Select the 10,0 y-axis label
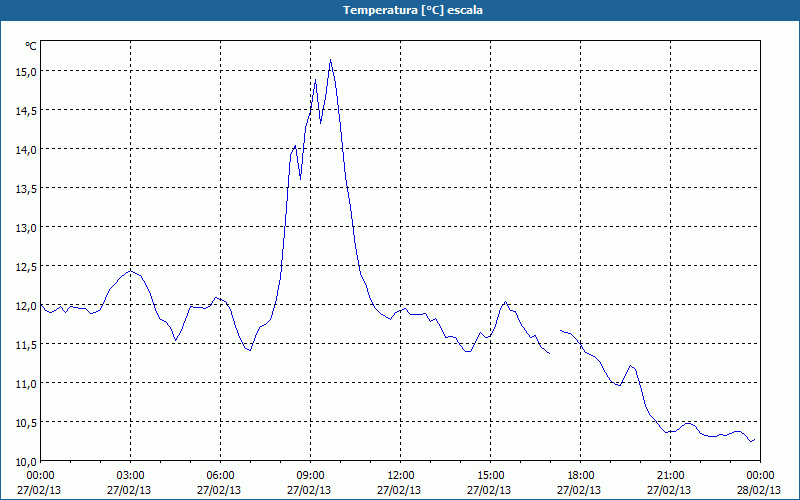This screenshot has width=800, height=500. (x=26, y=462)
